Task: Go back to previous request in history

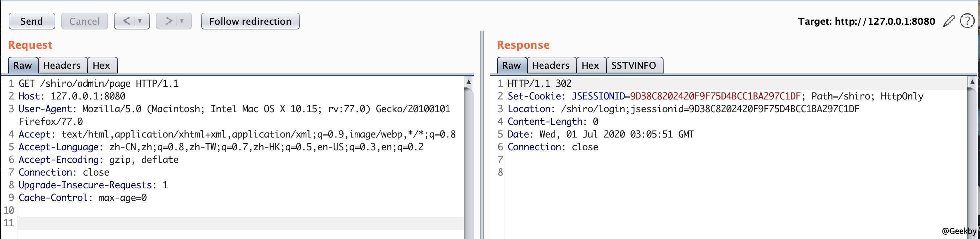Action: (x=126, y=21)
